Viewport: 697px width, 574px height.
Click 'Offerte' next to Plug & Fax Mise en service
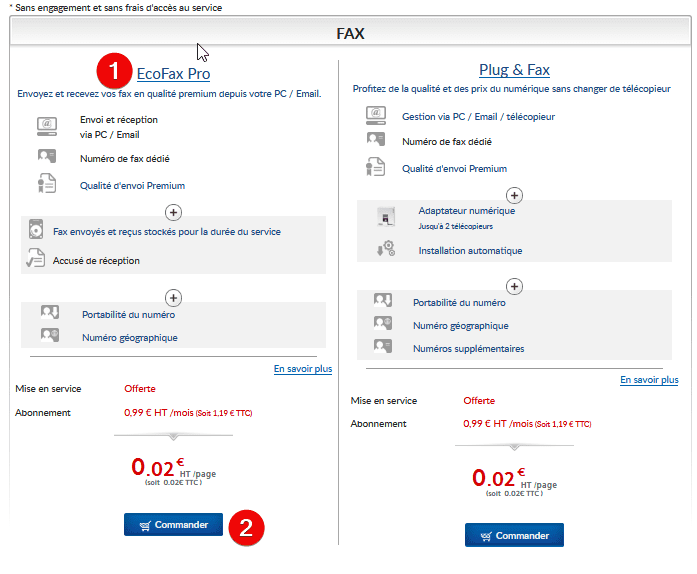coord(479,401)
